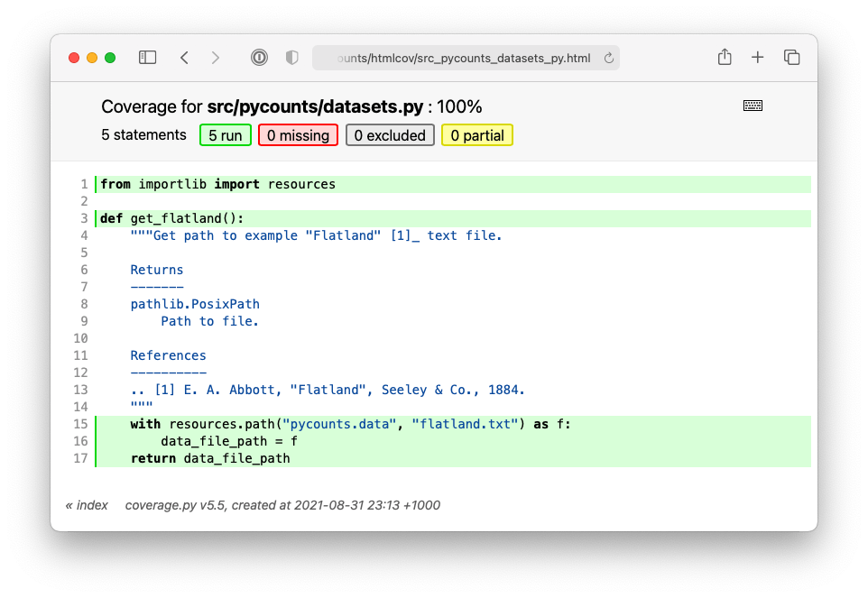Add a new tab with plus icon
The height and width of the screenshot is (598, 868).
click(757, 57)
